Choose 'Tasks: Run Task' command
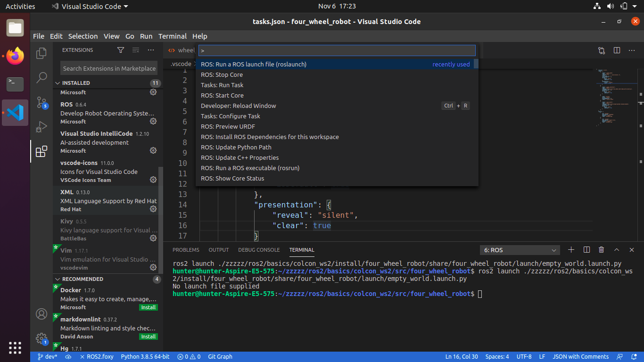 tap(337, 85)
